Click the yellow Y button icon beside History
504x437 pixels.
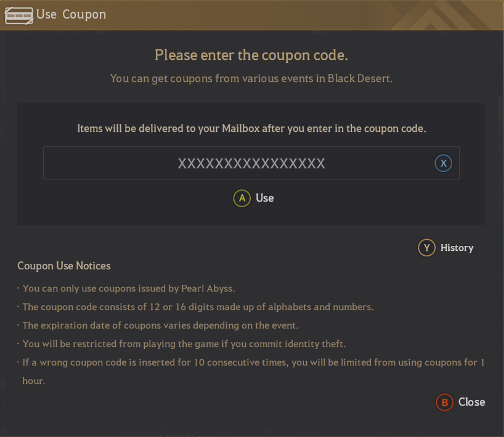click(x=426, y=247)
